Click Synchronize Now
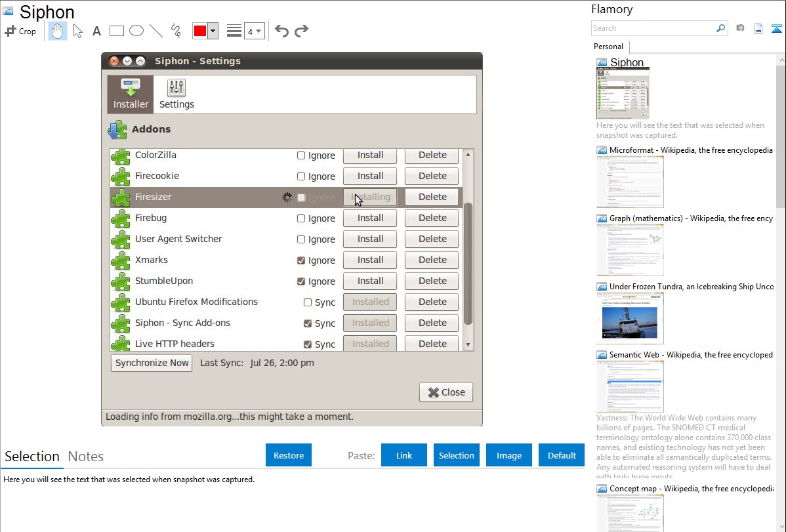Screen dimensions: 786x532 pos(152,363)
